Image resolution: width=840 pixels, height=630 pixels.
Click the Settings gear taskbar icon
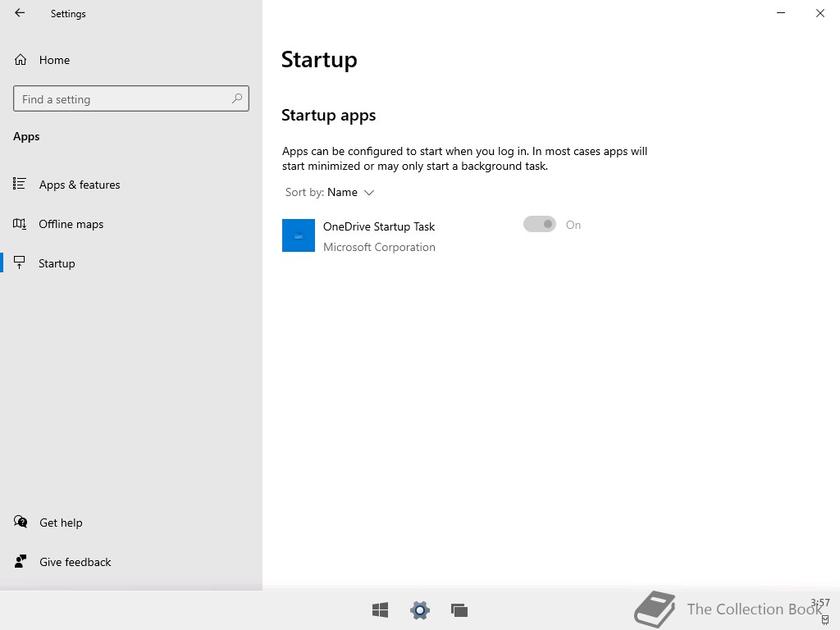420,609
